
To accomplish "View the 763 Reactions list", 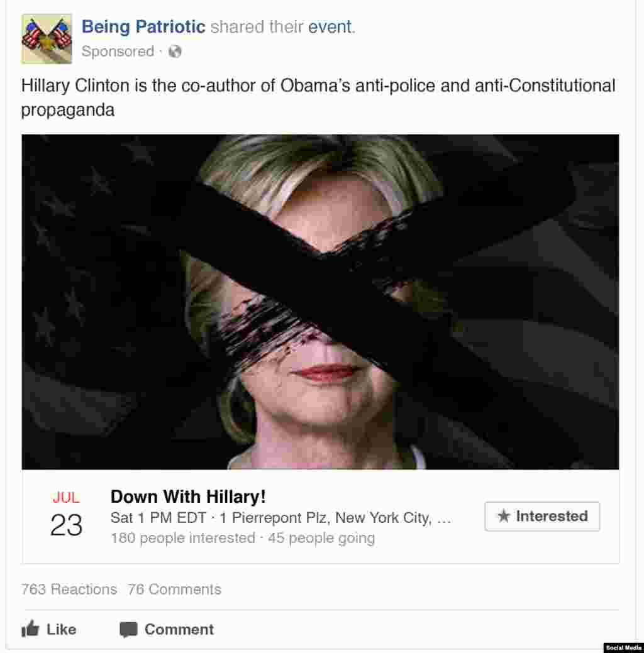I will pos(69,590).
